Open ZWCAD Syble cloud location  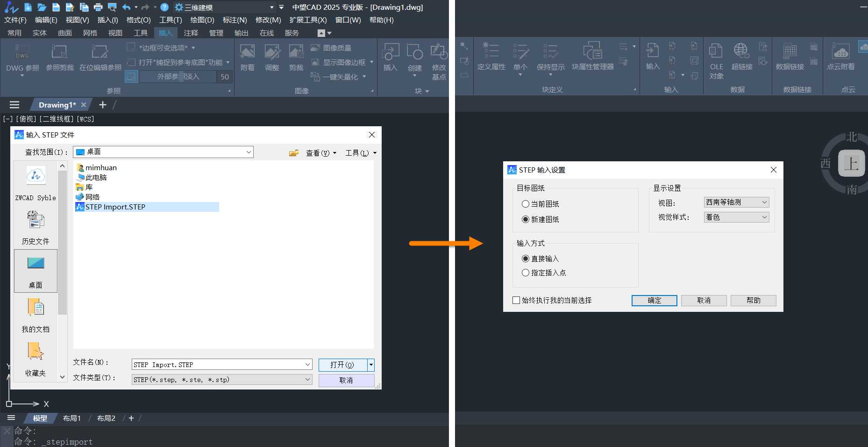(36, 176)
